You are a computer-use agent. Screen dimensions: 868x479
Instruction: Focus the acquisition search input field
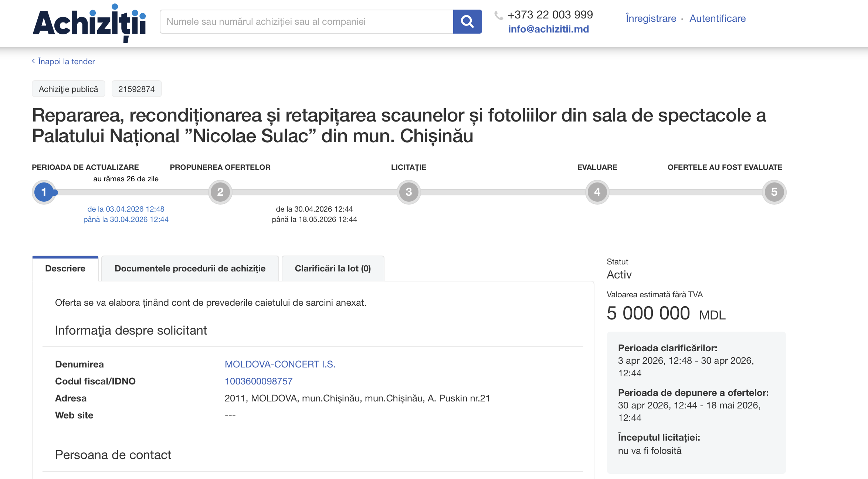pos(306,21)
